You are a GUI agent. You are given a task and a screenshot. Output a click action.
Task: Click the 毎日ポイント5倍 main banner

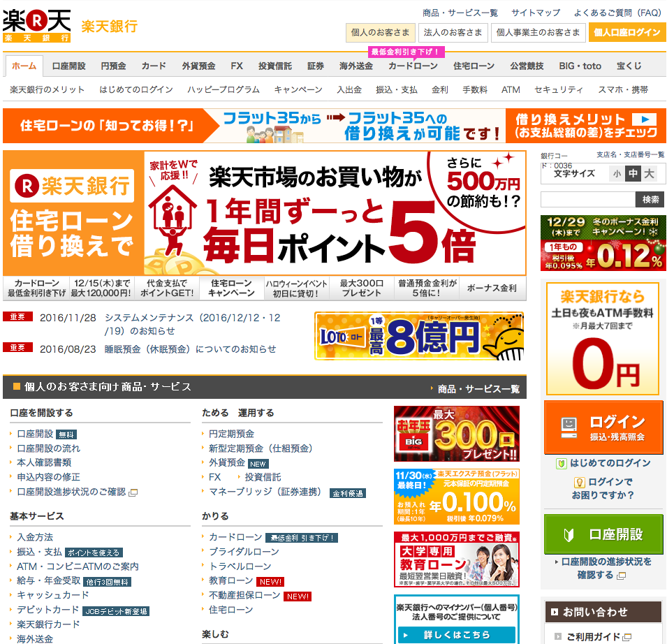[265, 212]
